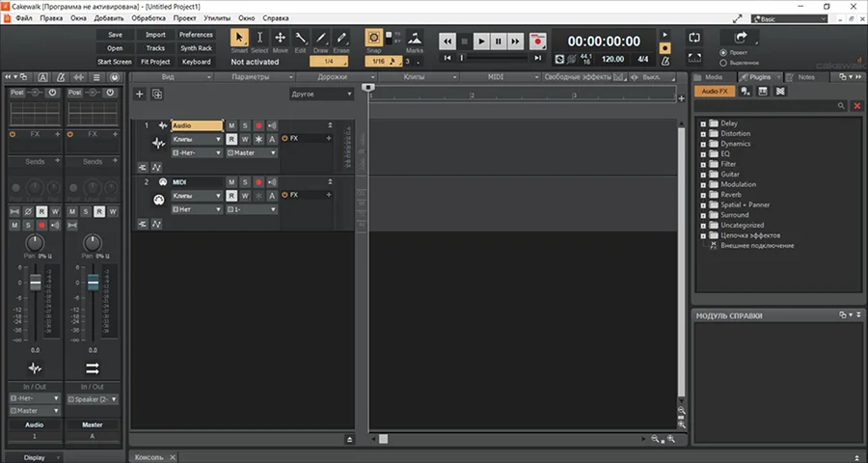This screenshot has height=463, width=868.
Task: Mute the MIDI track
Action: point(231,182)
